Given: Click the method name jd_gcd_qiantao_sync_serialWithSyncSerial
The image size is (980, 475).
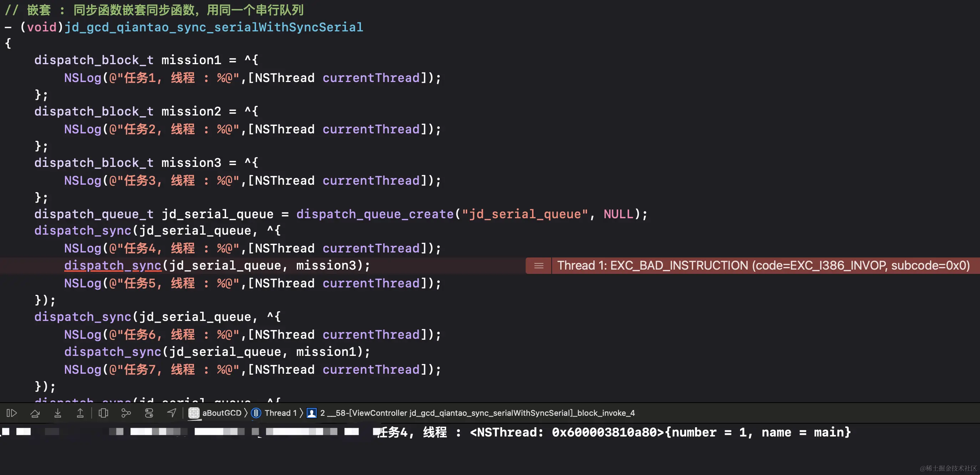Looking at the screenshot, I should [x=213, y=27].
